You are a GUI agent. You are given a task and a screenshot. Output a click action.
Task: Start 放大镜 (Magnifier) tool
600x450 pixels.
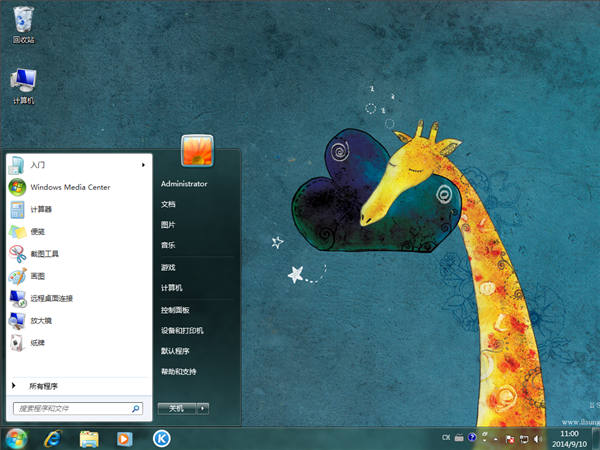(41, 321)
